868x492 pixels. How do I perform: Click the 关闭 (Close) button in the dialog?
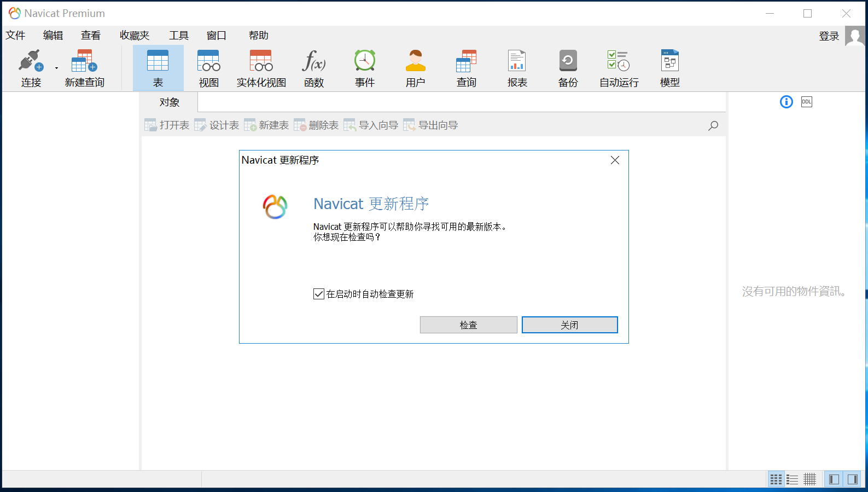click(x=570, y=325)
